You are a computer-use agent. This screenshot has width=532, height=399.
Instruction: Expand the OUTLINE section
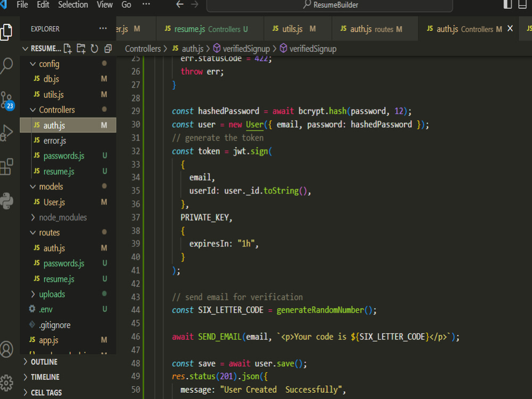(x=43, y=361)
